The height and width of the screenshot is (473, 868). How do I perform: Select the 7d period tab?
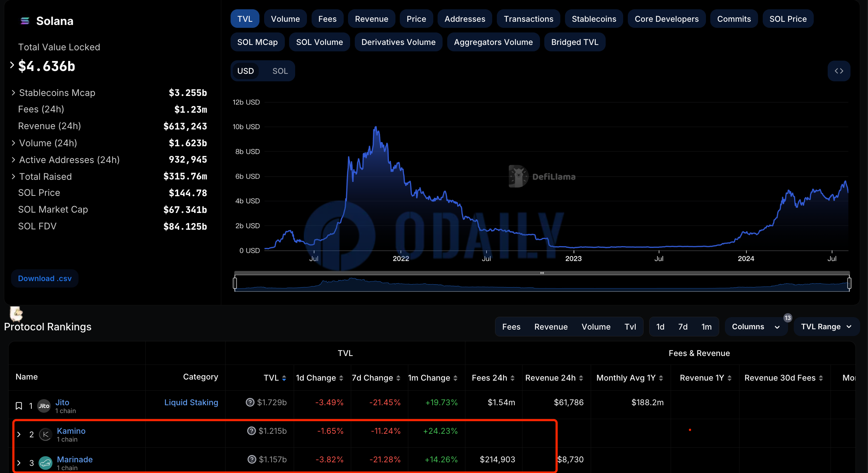click(x=683, y=327)
